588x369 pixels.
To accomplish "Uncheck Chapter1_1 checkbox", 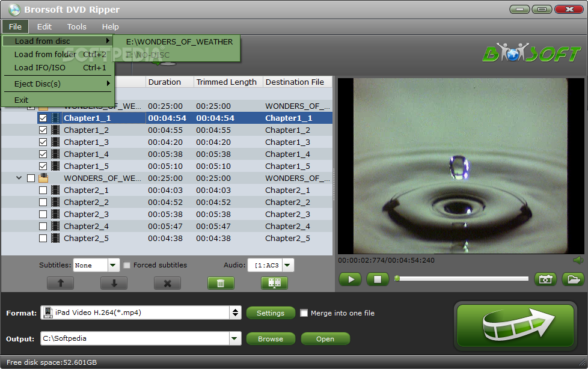I will [x=43, y=118].
